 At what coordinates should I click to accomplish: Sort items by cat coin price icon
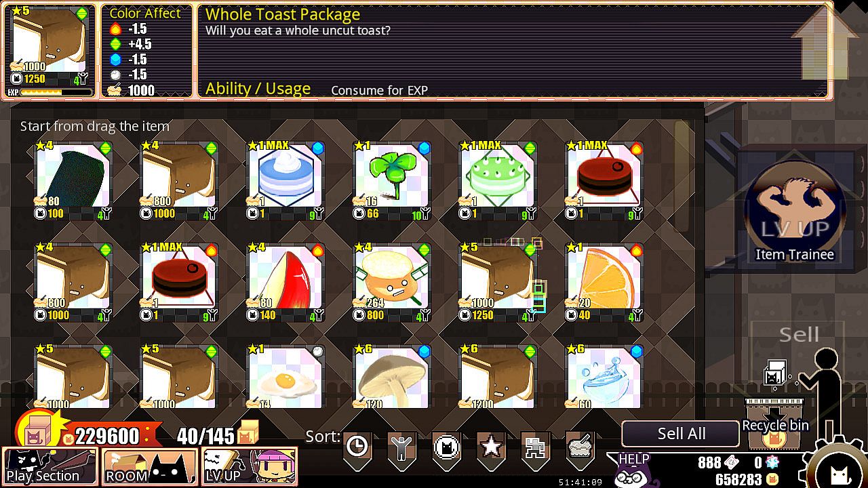(446, 447)
